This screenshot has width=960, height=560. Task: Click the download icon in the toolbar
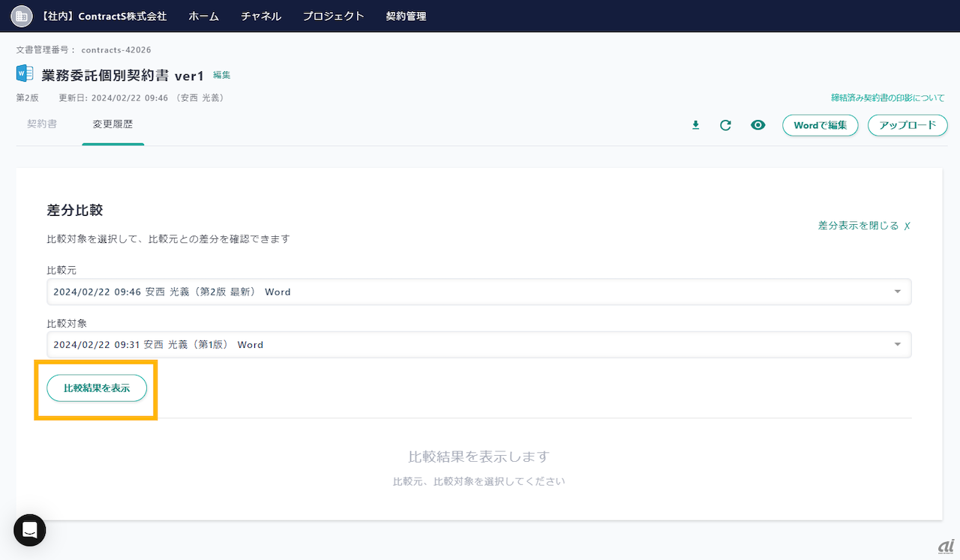point(695,125)
